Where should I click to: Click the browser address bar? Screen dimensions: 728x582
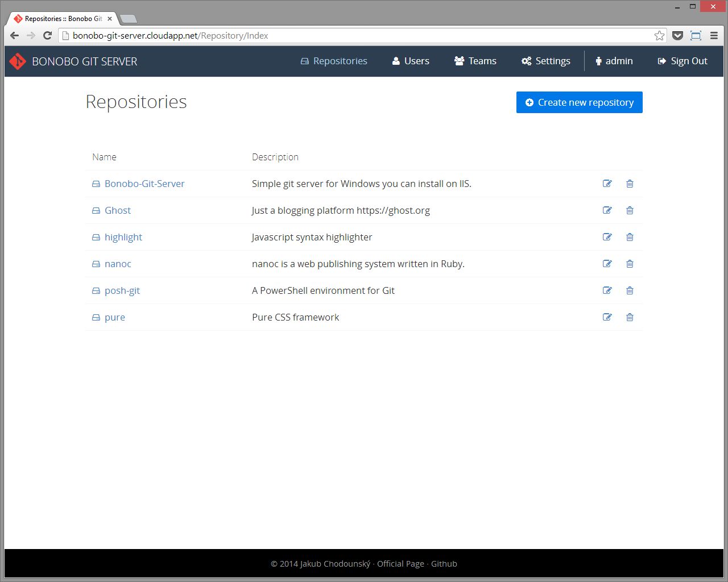coord(341,35)
